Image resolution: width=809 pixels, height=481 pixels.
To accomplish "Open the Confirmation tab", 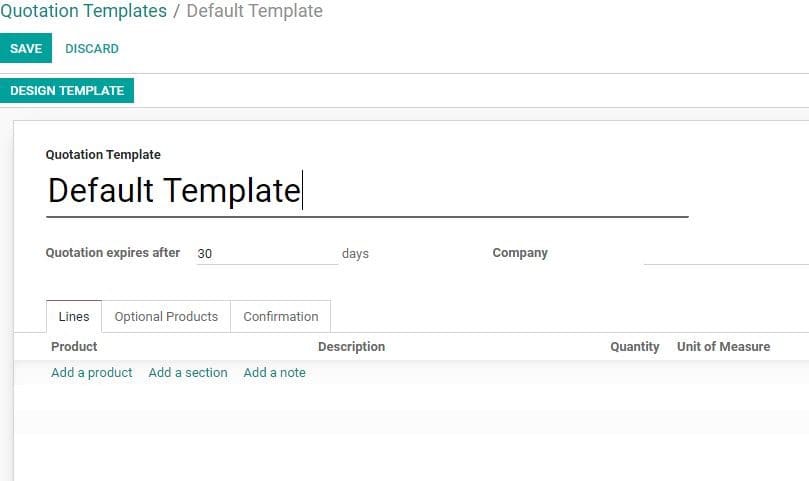I will pos(280,317).
